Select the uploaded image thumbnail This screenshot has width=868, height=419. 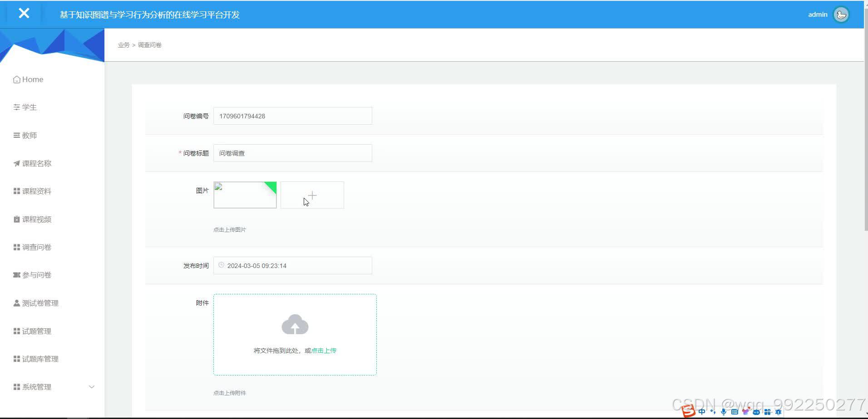pos(245,195)
